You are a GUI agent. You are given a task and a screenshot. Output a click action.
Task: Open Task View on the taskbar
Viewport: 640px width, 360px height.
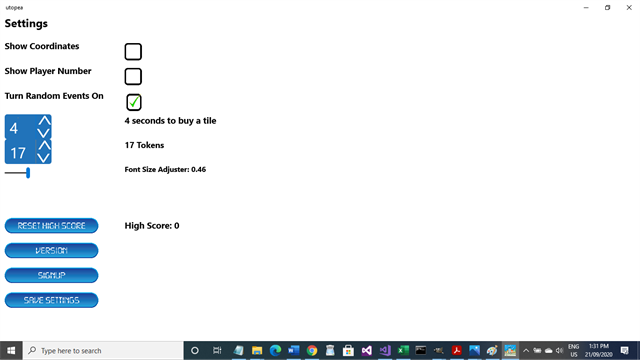pos(217,351)
